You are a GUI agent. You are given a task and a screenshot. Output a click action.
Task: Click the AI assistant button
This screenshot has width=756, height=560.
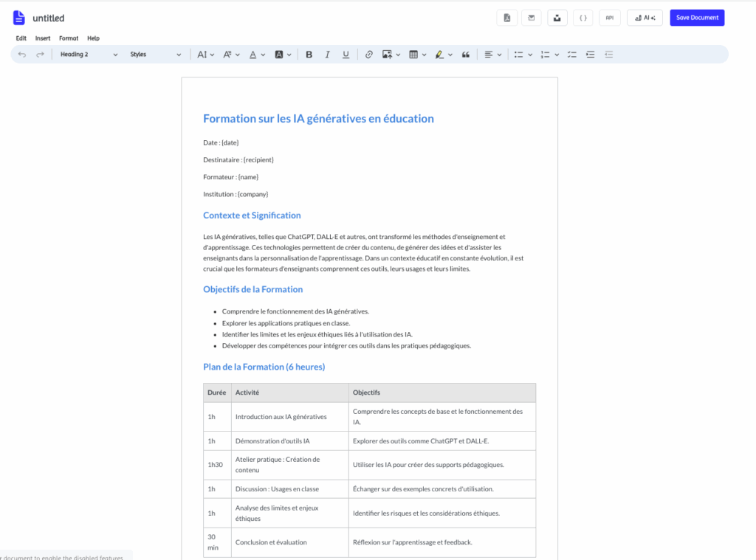tap(645, 18)
